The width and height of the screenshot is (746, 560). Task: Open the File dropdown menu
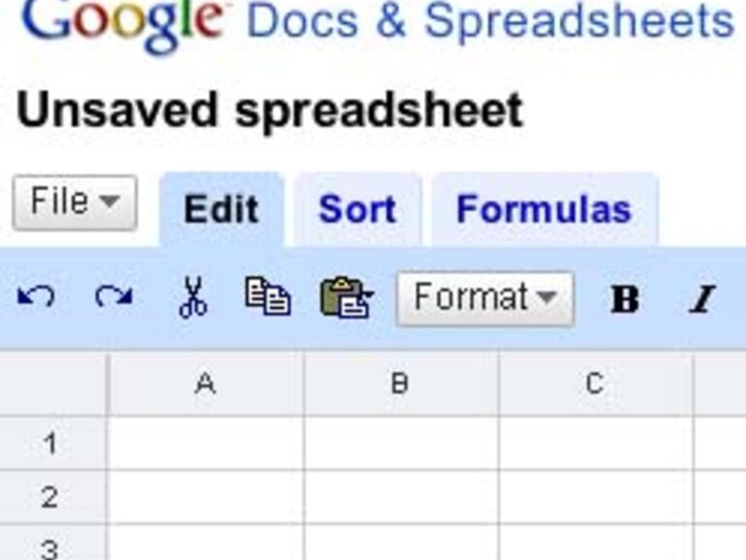[75, 202]
